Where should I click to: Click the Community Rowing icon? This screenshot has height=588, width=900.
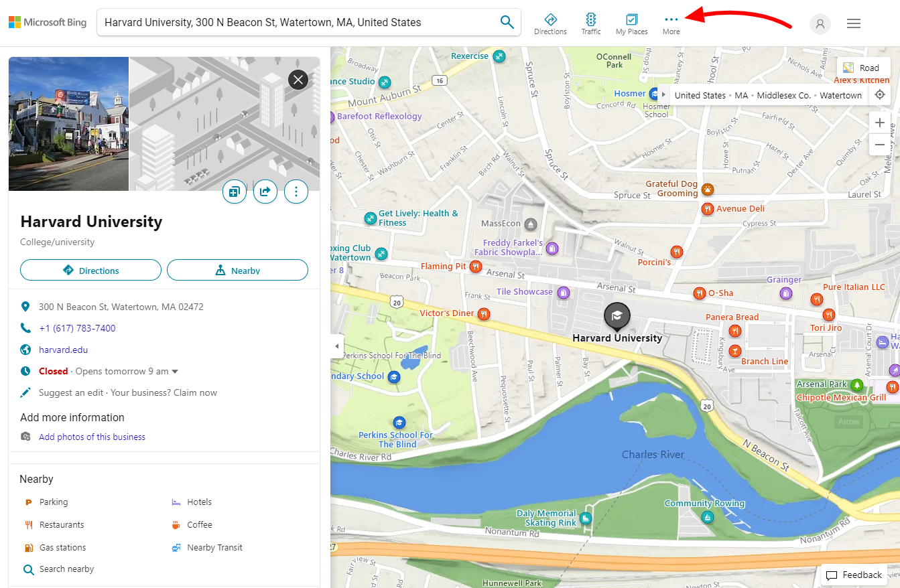(x=706, y=517)
